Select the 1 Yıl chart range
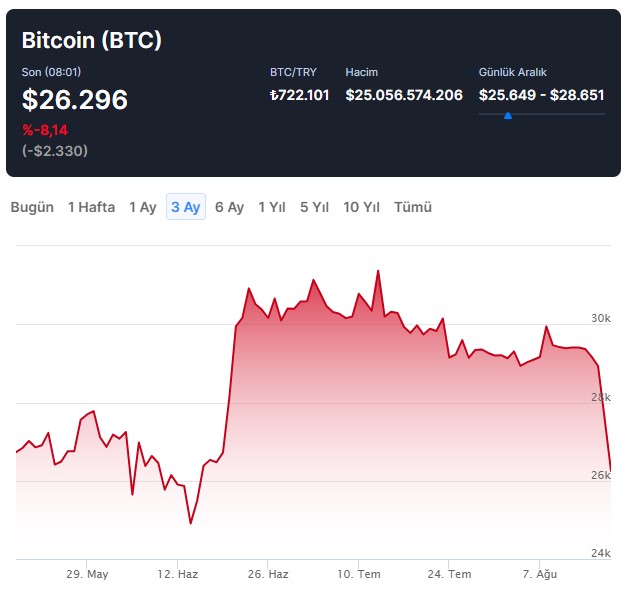This screenshot has height=603, width=625. (x=272, y=207)
